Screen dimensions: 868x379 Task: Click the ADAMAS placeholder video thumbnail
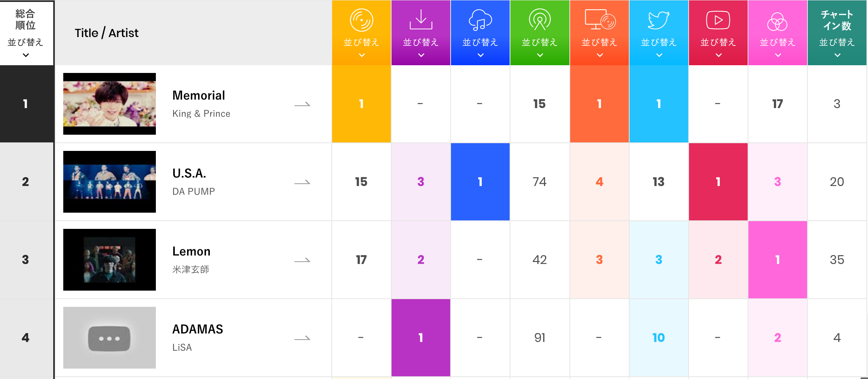pos(110,338)
